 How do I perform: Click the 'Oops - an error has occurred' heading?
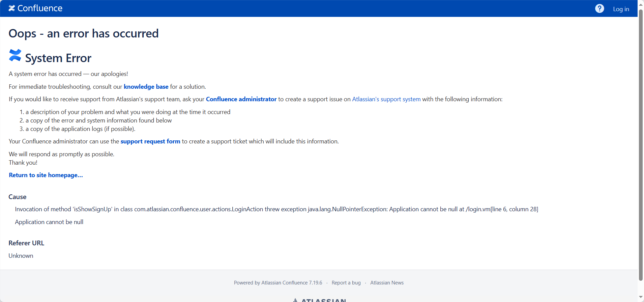point(84,33)
